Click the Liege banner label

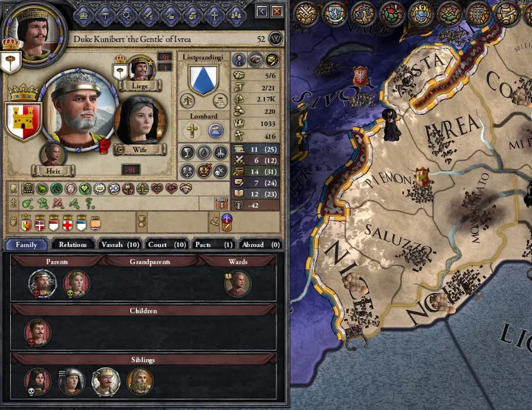[140, 86]
